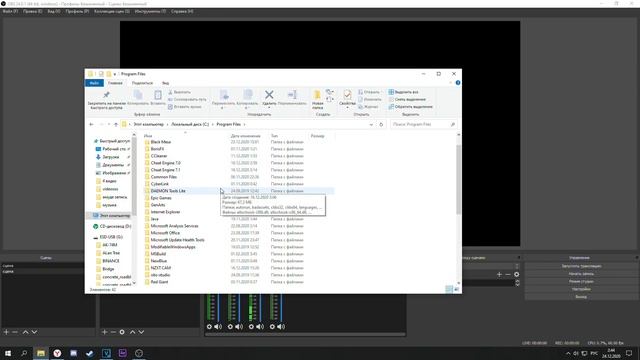Viewport: 640px width, 360px height.
Task: Click the Search Program Files input field
Action: (423, 124)
